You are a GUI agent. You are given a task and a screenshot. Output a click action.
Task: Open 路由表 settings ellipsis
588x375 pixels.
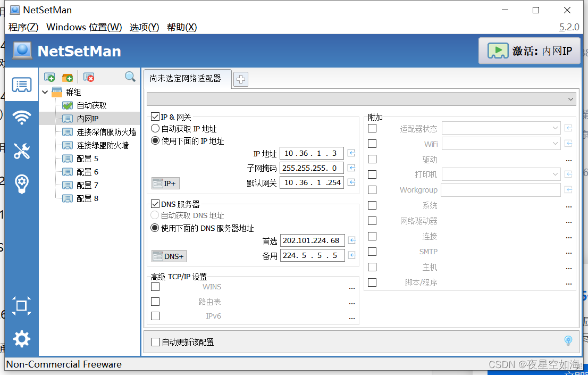(352, 303)
